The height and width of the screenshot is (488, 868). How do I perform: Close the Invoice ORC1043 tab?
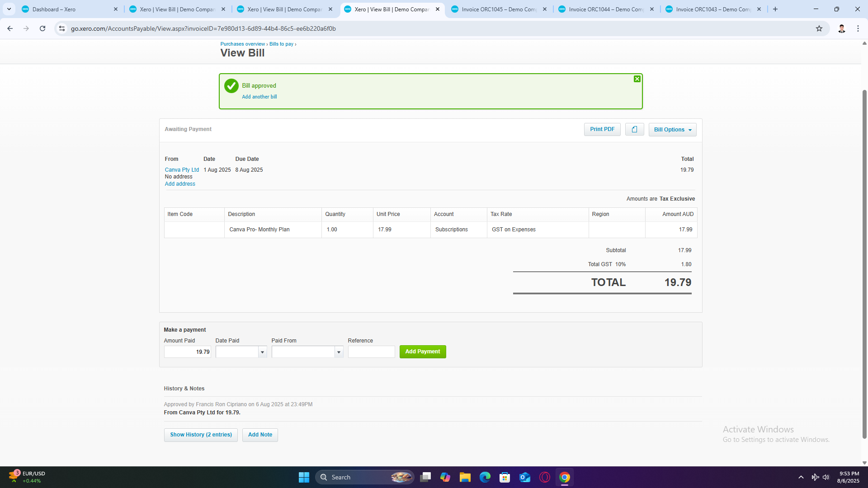pyautogui.click(x=759, y=9)
